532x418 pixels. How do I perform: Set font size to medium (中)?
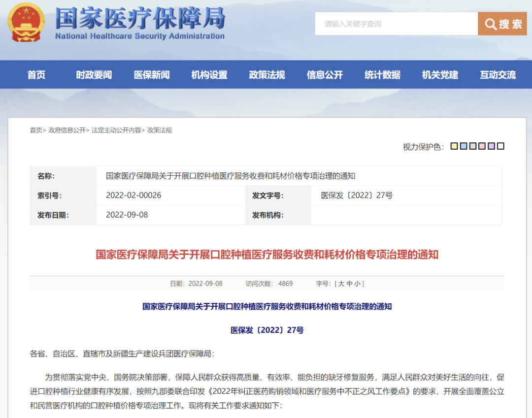click(349, 284)
